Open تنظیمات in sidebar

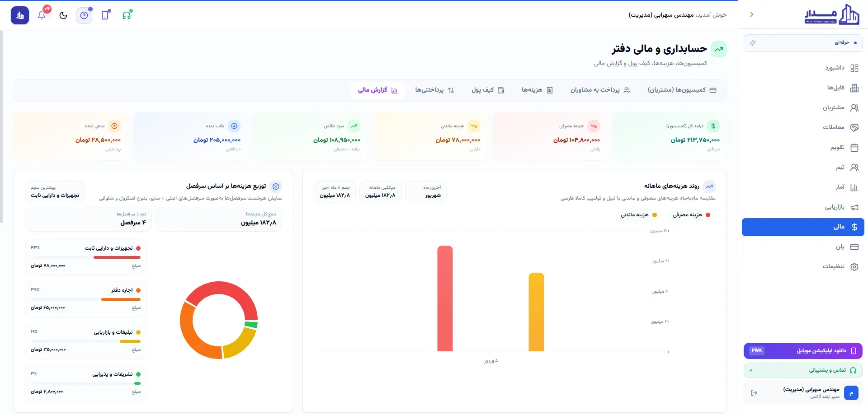(x=803, y=266)
